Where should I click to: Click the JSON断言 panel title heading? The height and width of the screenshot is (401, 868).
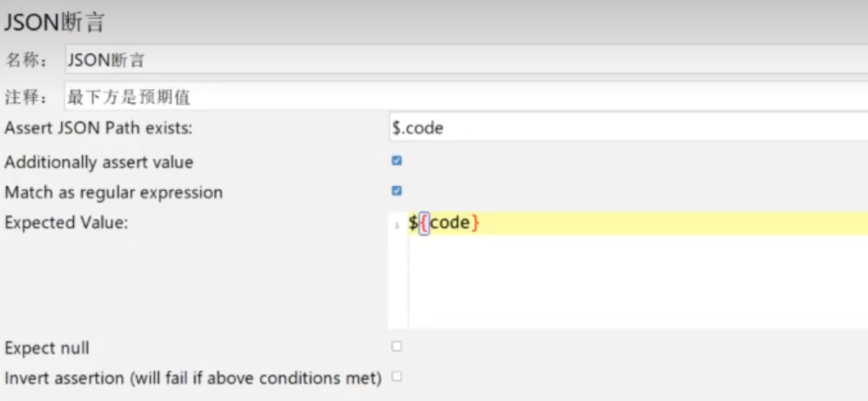pyautogui.click(x=54, y=23)
